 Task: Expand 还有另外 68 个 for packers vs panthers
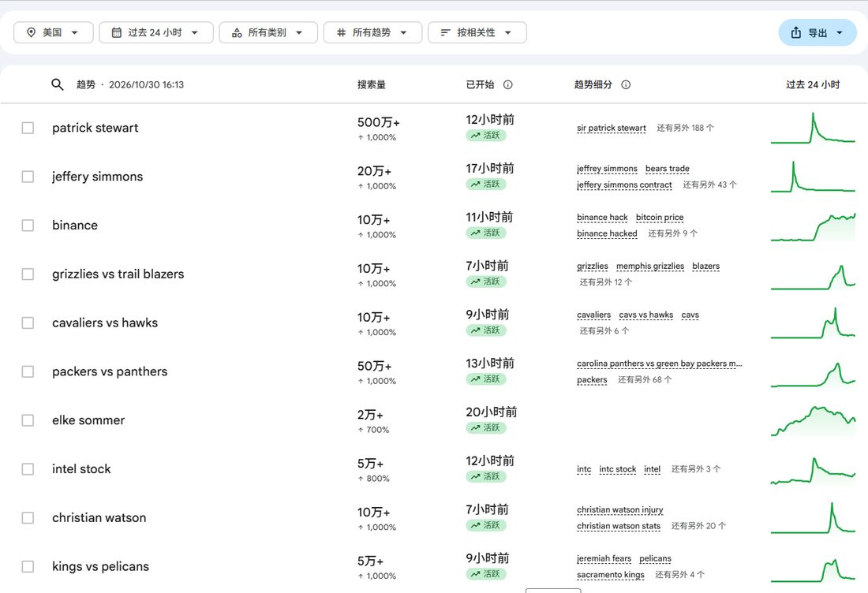(x=645, y=379)
